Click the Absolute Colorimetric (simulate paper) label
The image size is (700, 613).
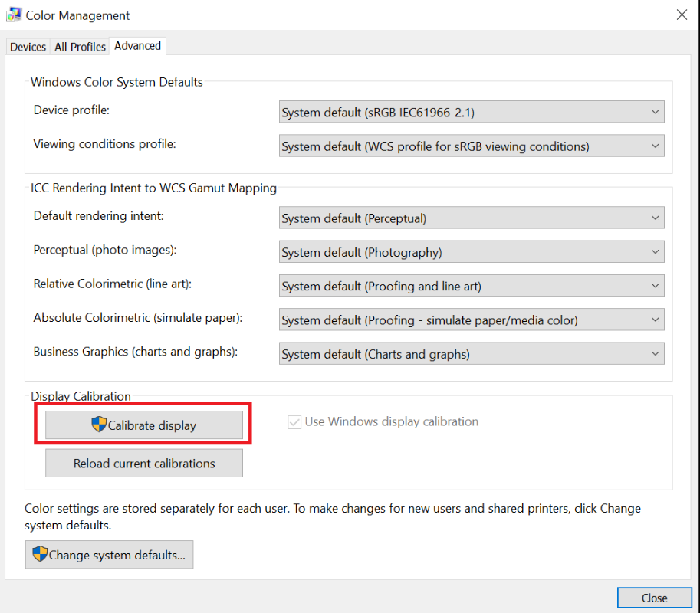pyautogui.click(x=138, y=318)
